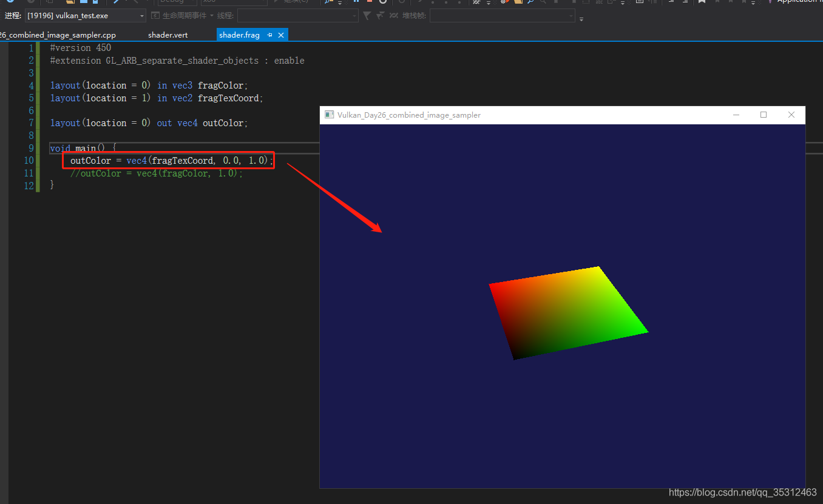Click the funnel filter icon beside thread dropdown
823x504 pixels.
click(x=367, y=16)
